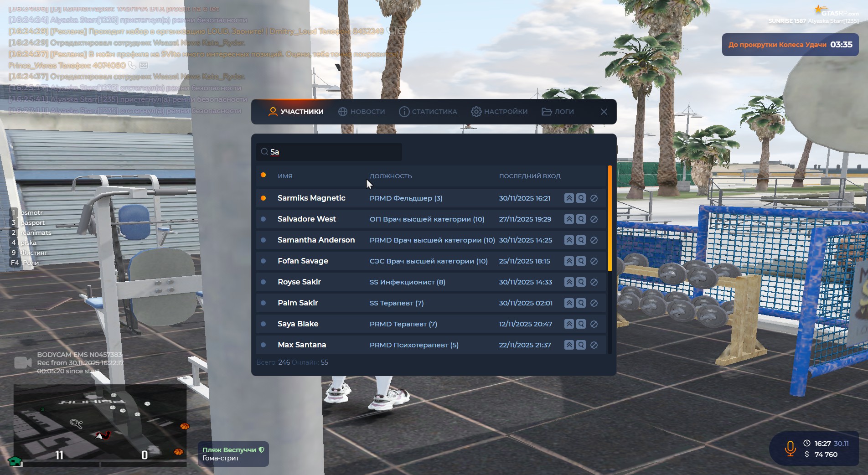Toggle online-only filter dot in table header
Viewport: 868px width, 475px height.
point(263,176)
